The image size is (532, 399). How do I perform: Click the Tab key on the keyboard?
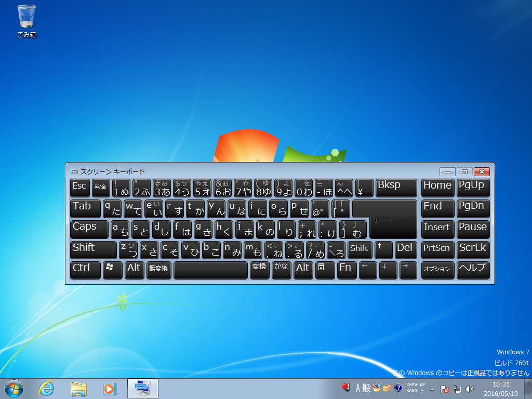86,209
